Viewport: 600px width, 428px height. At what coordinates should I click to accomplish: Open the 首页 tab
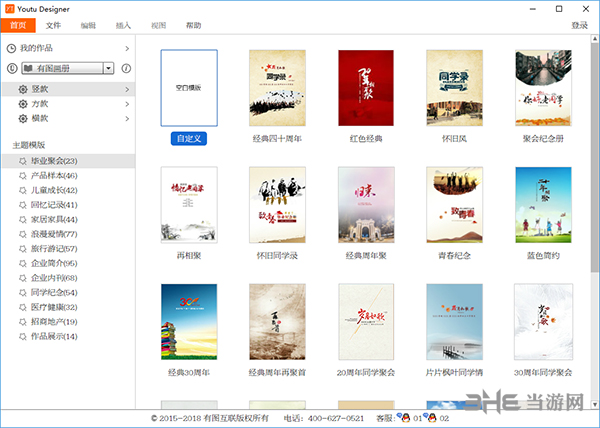18,25
